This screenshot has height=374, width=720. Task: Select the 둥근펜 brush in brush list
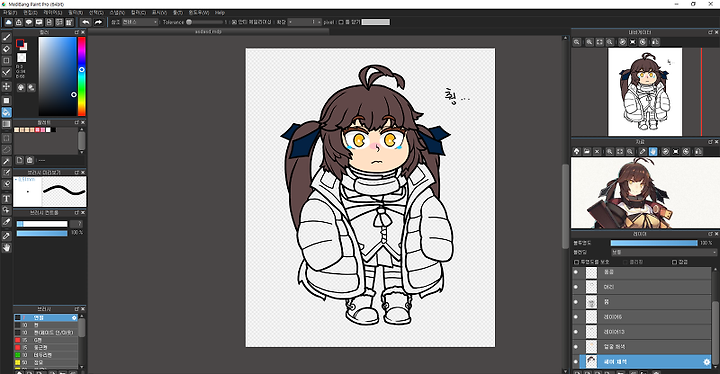click(x=46, y=348)
